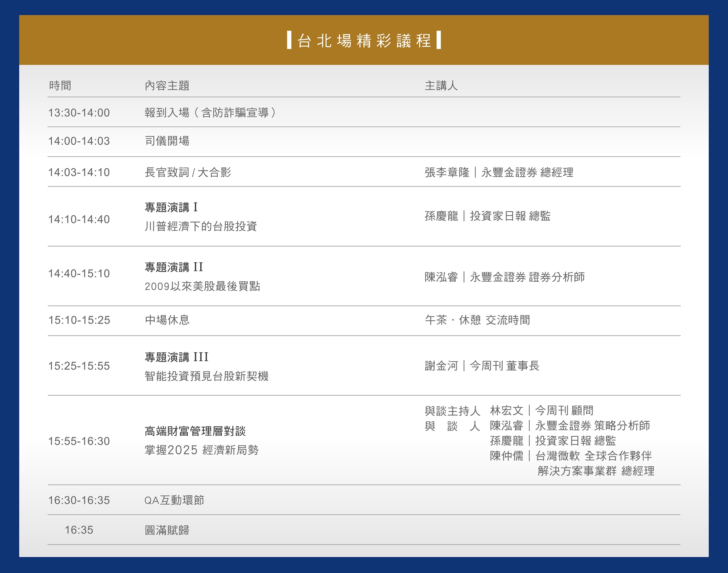Click speaker 張李章隆 永豐金證券 總經理
The image size is (728, 573).
499,172
